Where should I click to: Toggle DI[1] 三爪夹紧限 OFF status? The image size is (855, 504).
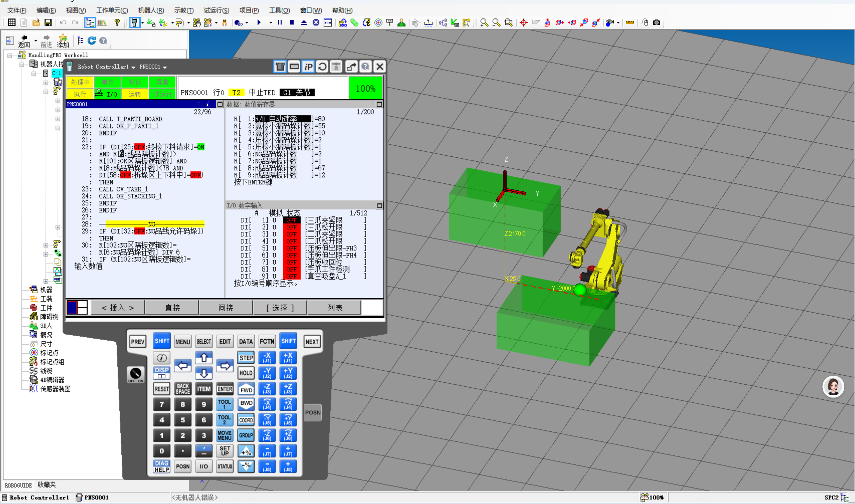(x=291, y=220)
